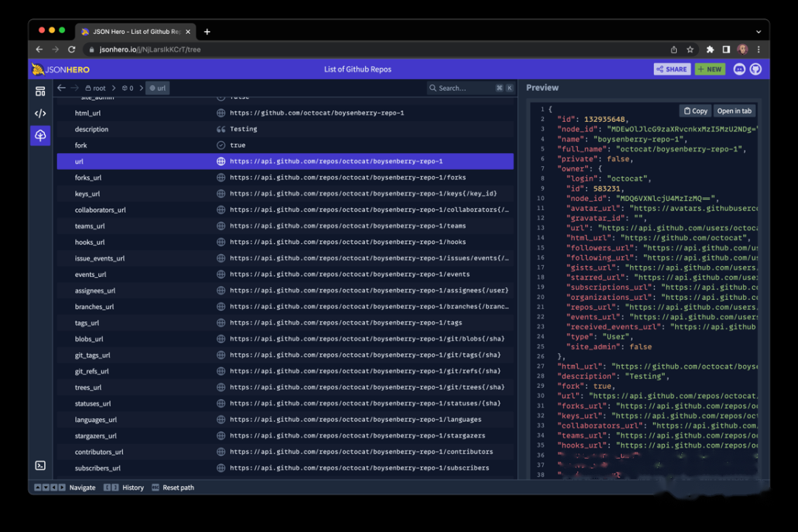This screenshot has height=532, width=798.
Task: Select the branches_url row
Action: 285,307
